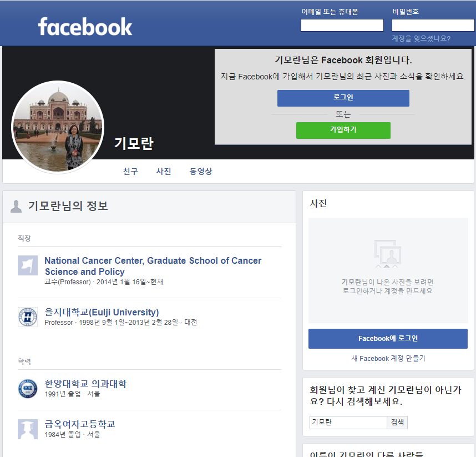476x457 pixels.
Task: Focus the 이메일 또는 휴대폰 input field
Action: [x=342, y=25]
